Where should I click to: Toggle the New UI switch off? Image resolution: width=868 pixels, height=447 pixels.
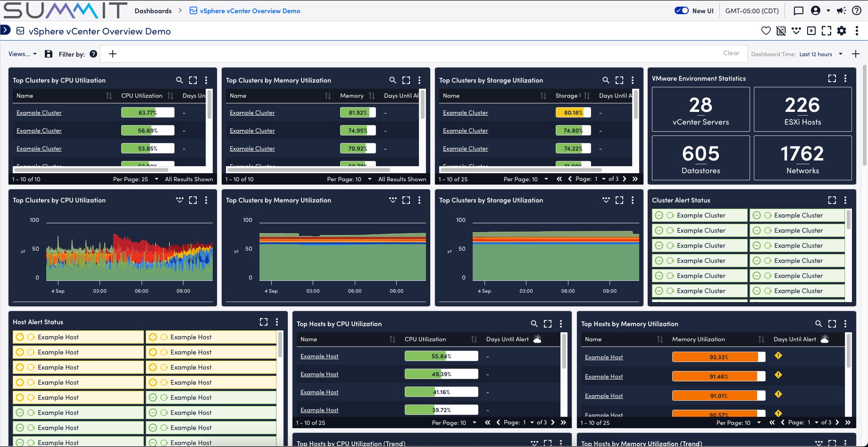(x=681, y=10)
